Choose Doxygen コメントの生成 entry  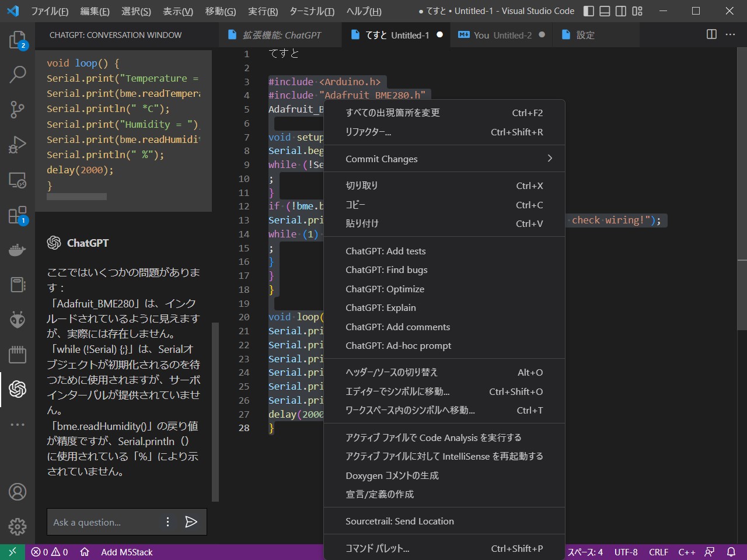coord(445,475)
